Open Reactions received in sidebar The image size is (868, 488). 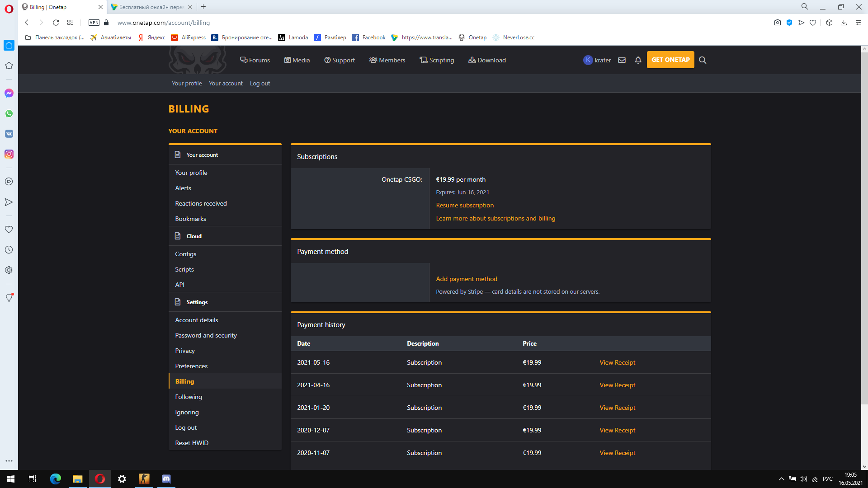225,203
